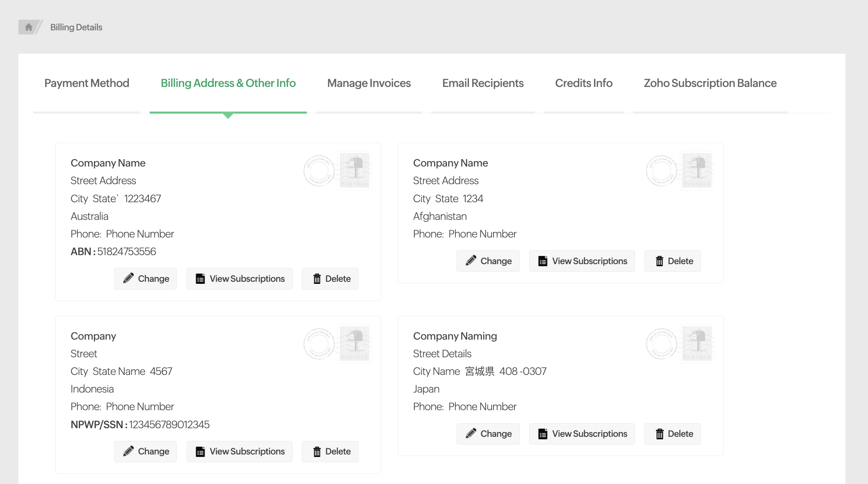Click pencil icon on Japan address card

tap(471, 433)
